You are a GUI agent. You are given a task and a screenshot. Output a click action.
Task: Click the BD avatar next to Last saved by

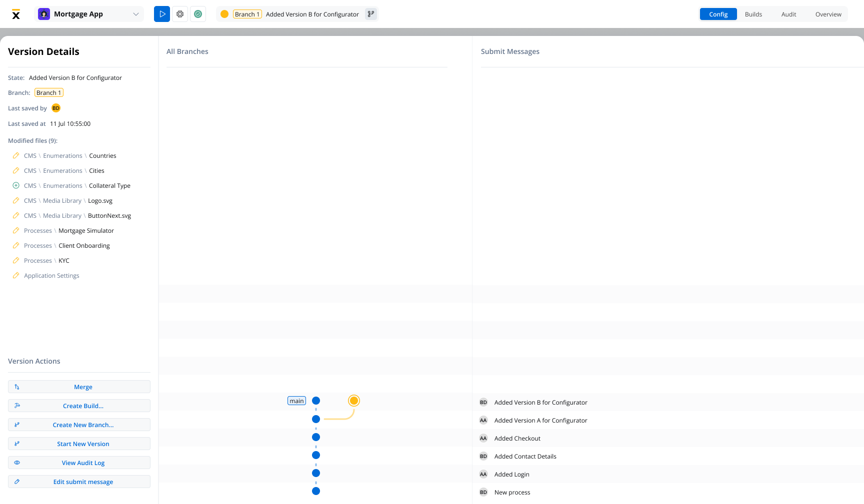tap(56, 108)
